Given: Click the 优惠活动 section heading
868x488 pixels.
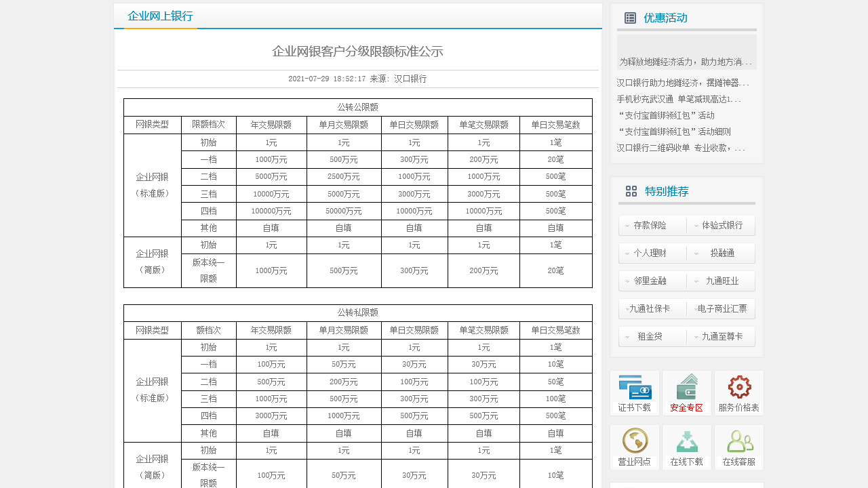Looking at the screenshot, I should 667,18.
